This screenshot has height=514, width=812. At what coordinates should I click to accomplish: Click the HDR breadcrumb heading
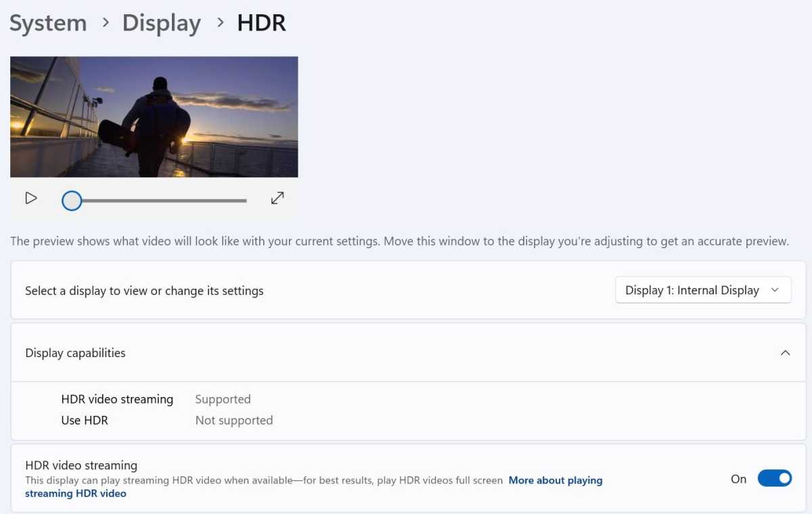click(261, 23)
